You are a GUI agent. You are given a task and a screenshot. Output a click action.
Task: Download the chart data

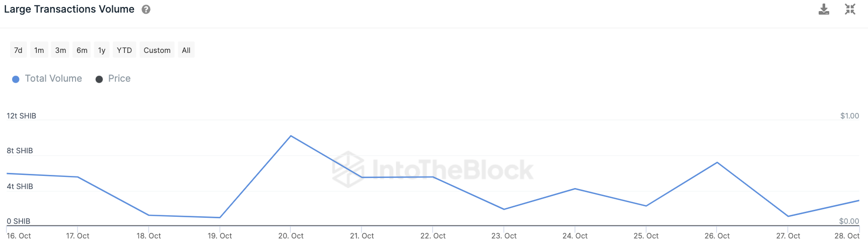click(x=824, y=10)
